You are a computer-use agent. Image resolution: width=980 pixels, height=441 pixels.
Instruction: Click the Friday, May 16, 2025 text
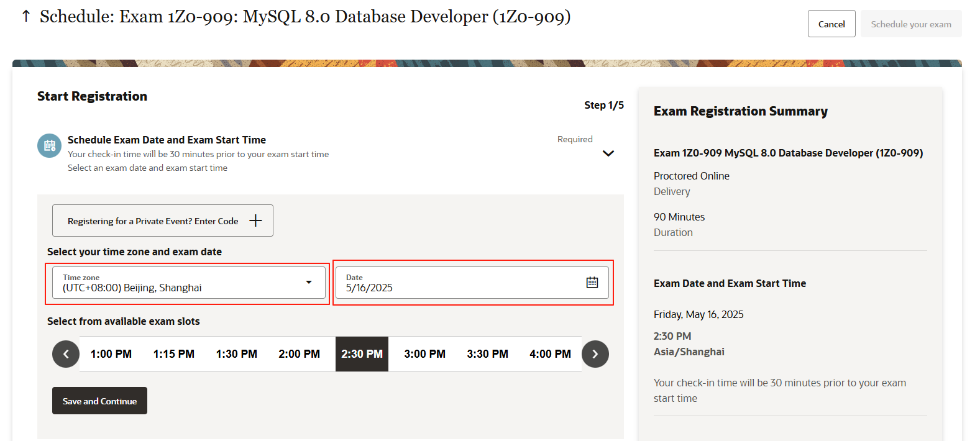click(x=698, y=314)
